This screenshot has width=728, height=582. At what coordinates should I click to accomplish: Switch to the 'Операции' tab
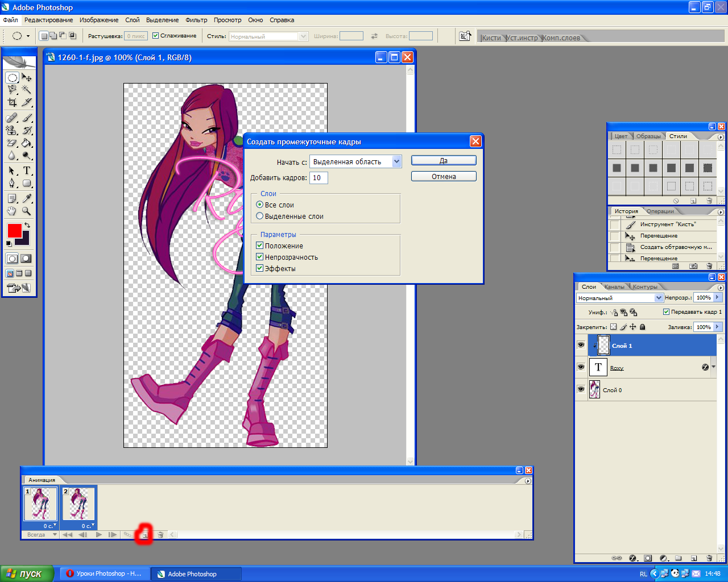tap(660, 211)
